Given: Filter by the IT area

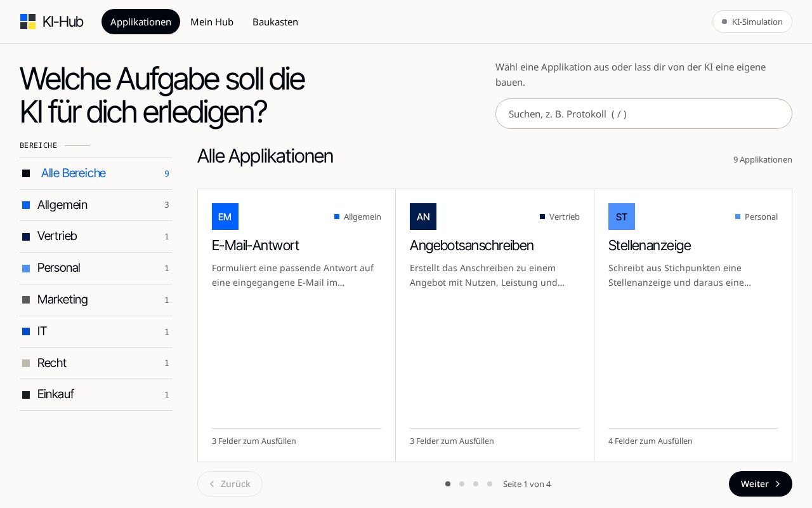Looking at the screenshot, I should 96,331.
